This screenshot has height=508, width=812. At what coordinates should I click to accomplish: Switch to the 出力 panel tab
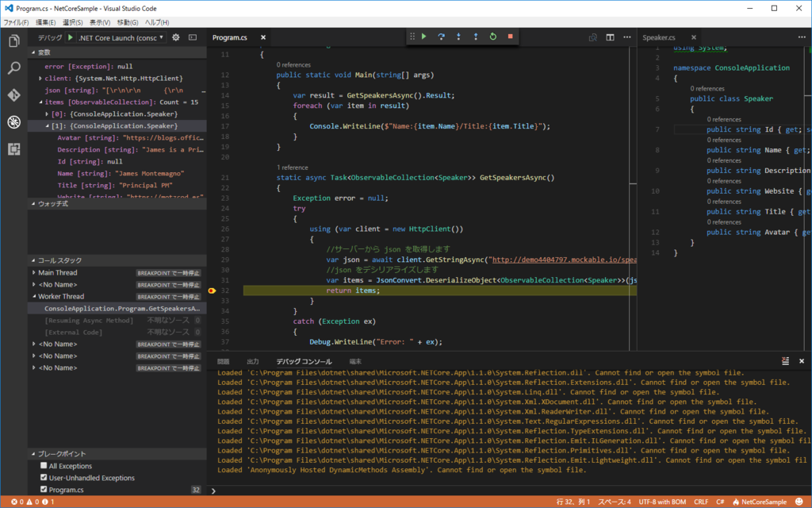click(x=253, y=361)
